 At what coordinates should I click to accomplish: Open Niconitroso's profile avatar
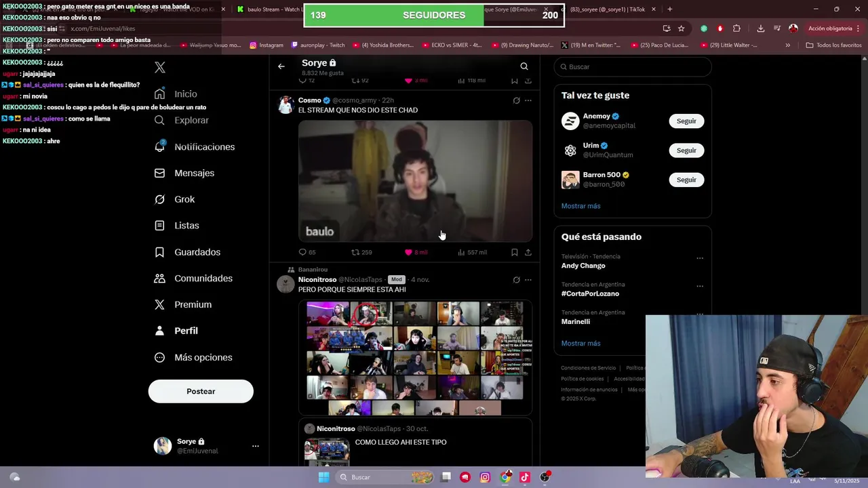click(285, 284)
